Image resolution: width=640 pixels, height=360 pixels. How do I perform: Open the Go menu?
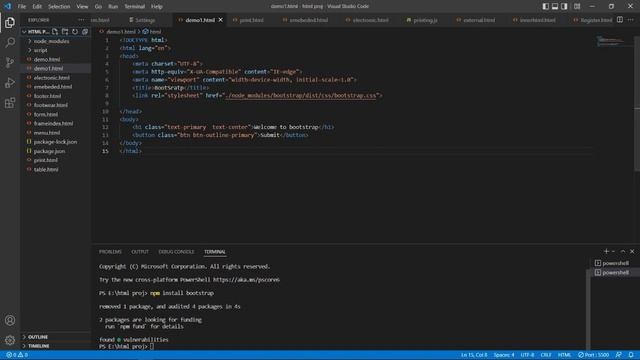tap(98, 6)
